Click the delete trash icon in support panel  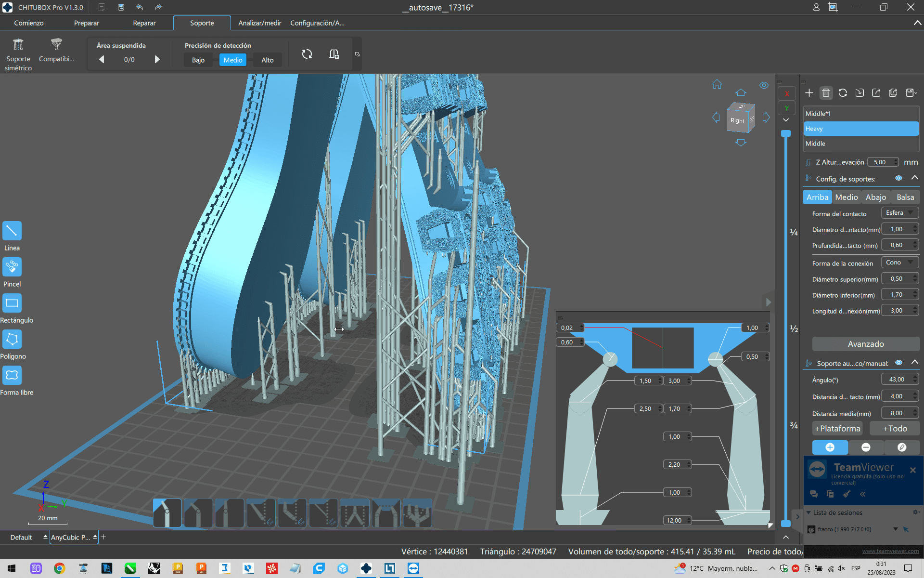pos(826,93)
